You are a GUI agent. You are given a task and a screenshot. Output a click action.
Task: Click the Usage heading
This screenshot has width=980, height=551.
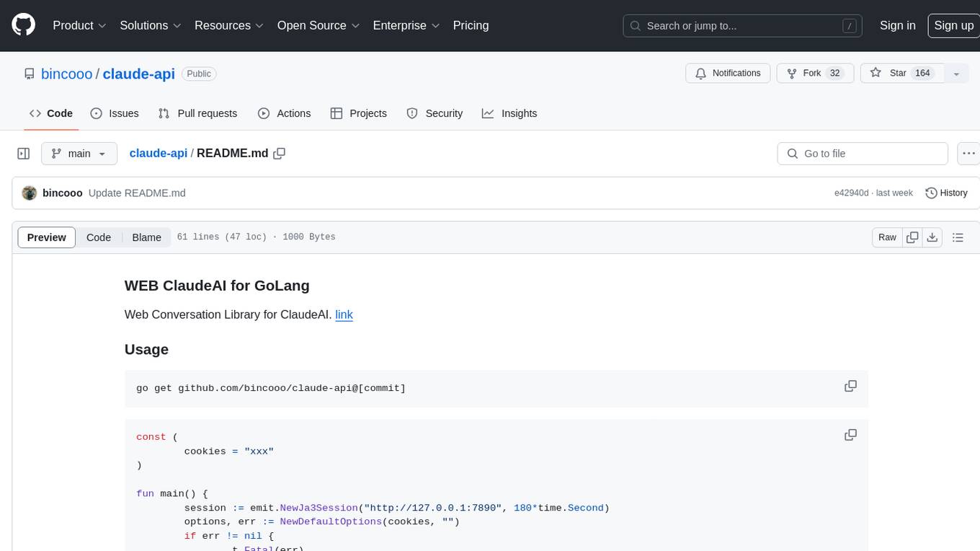click(x=146, y=349)
